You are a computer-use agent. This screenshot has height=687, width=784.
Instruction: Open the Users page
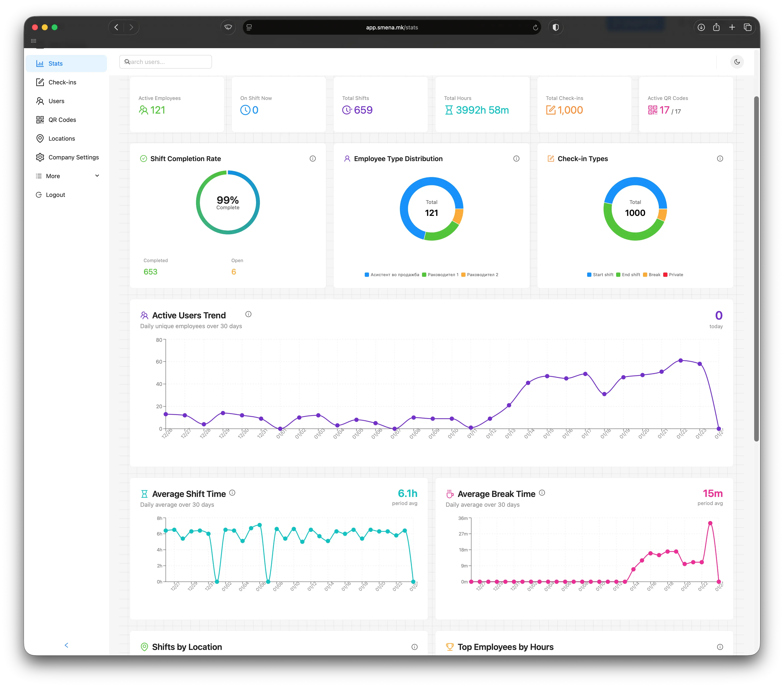coord(56,101)
